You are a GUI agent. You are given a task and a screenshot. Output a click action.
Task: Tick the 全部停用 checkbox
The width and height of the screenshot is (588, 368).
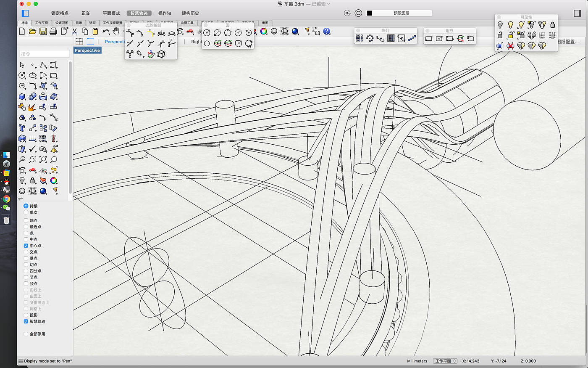click(x=26, y=334)
